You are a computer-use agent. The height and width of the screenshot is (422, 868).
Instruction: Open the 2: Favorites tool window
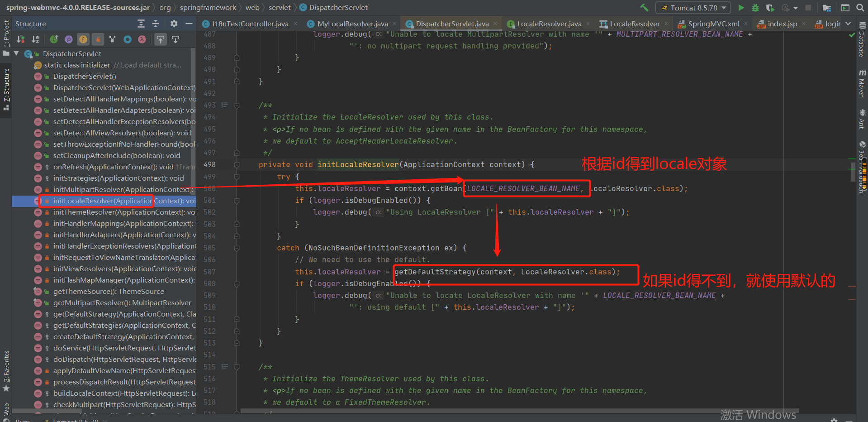coord(6,371)
